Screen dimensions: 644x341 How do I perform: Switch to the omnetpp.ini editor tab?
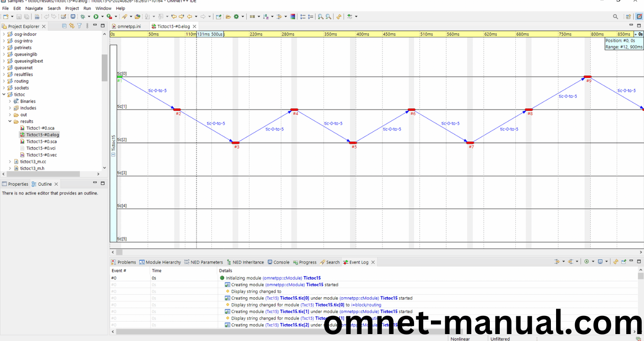click(129, 26)
